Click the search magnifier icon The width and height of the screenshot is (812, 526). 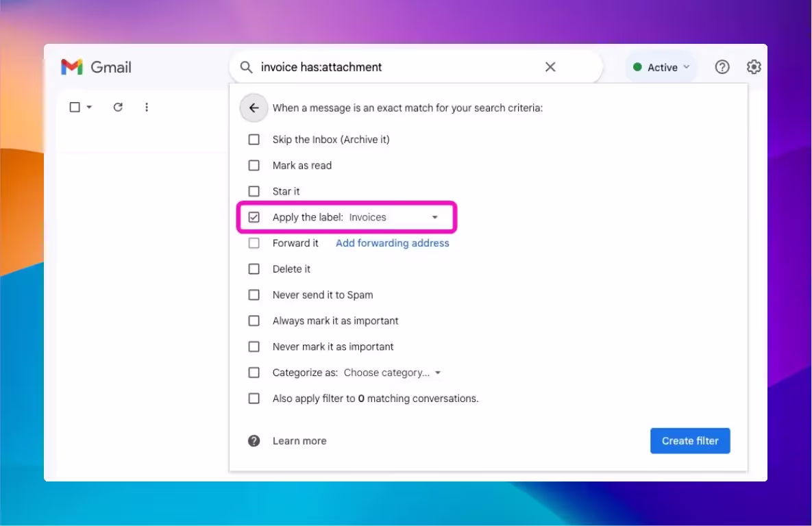(x=247, y=67)
